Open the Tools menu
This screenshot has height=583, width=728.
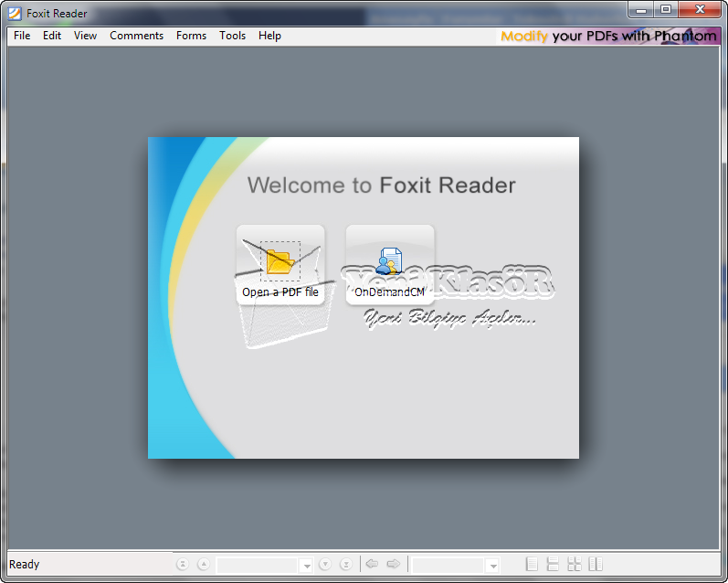point(232,36)
